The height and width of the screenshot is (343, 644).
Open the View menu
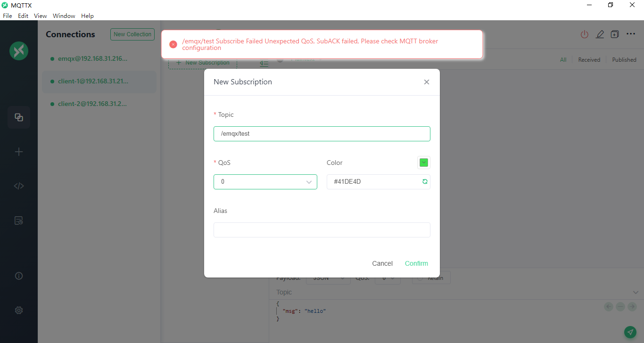41,16
